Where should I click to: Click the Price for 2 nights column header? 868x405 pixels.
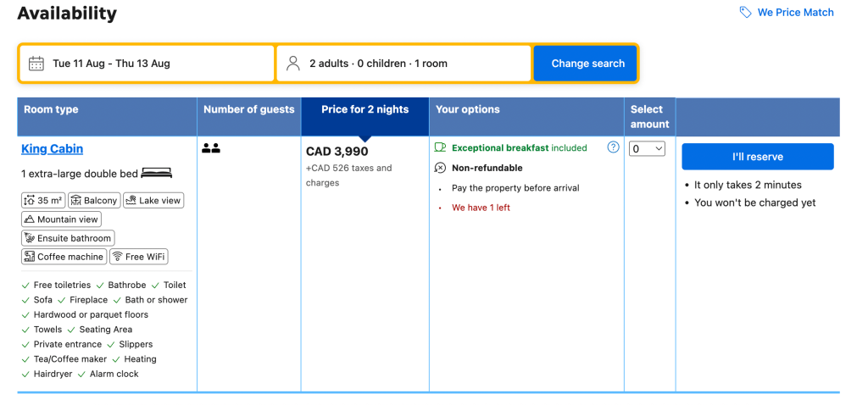tap(364, 109)
